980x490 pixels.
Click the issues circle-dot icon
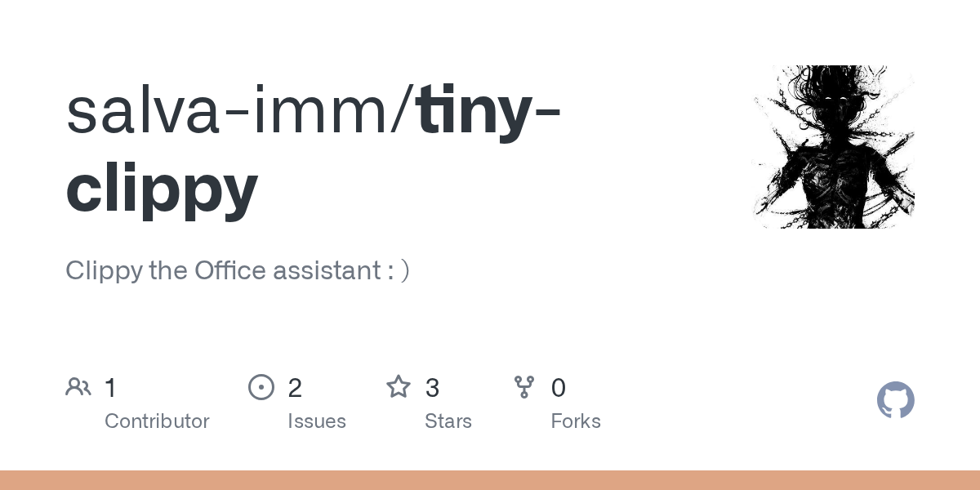click(261, 387)
